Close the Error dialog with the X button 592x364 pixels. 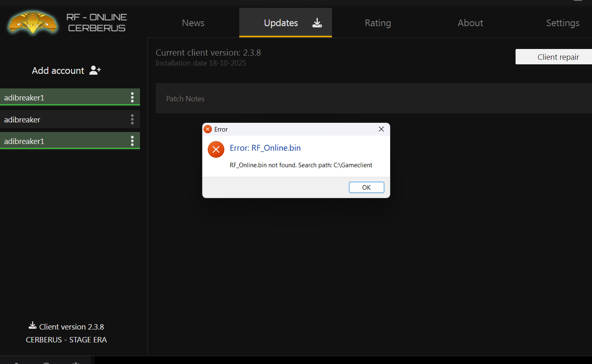click(381, 129)
